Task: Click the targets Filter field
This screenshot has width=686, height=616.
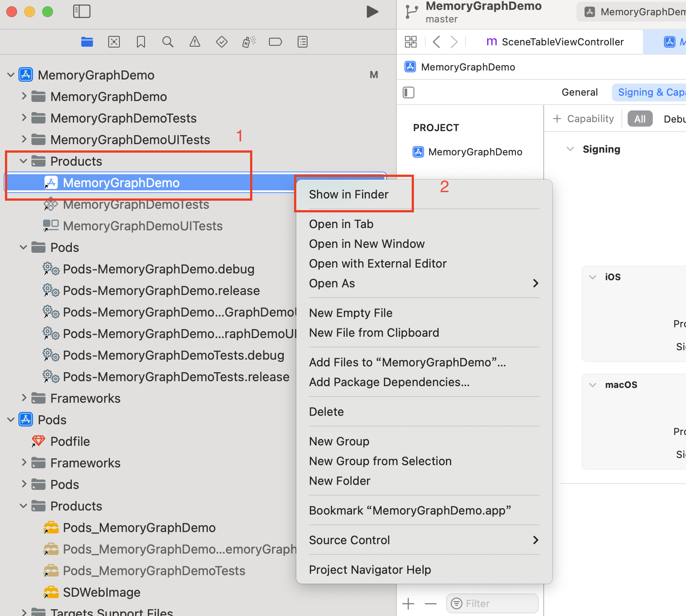Action: pyautogui.click(x=493, y=603)
